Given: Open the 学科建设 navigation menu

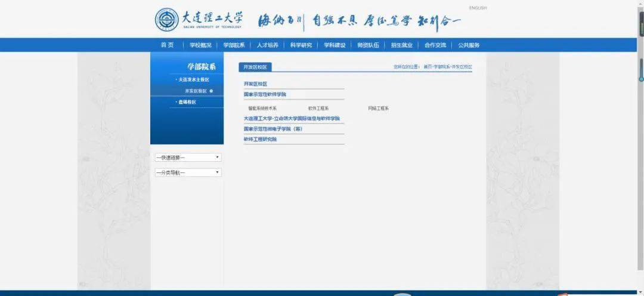Looking at the screenshot, I should [x=335, y=45].
